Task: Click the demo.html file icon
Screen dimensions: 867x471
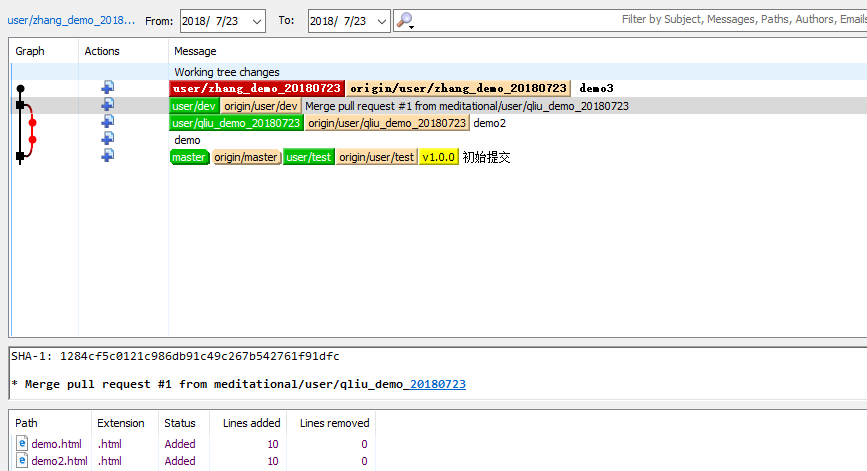Action: pos(22,444)
